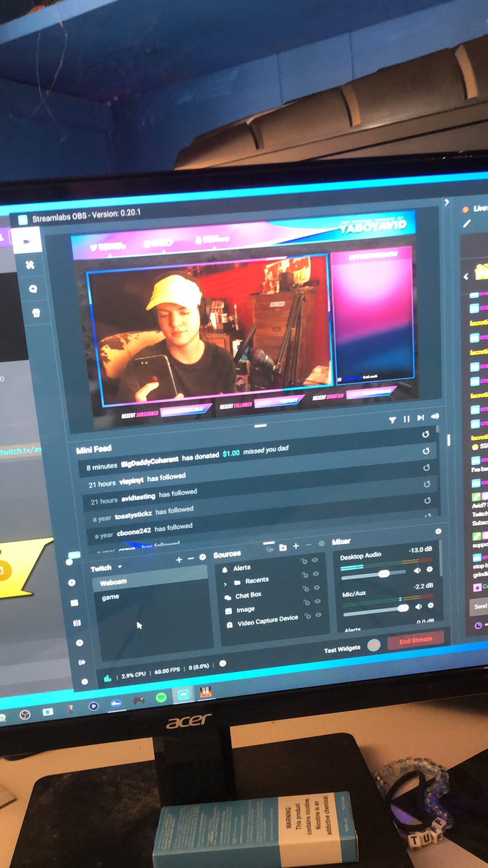Click the edit pencil in live dock

pos(466,224)
